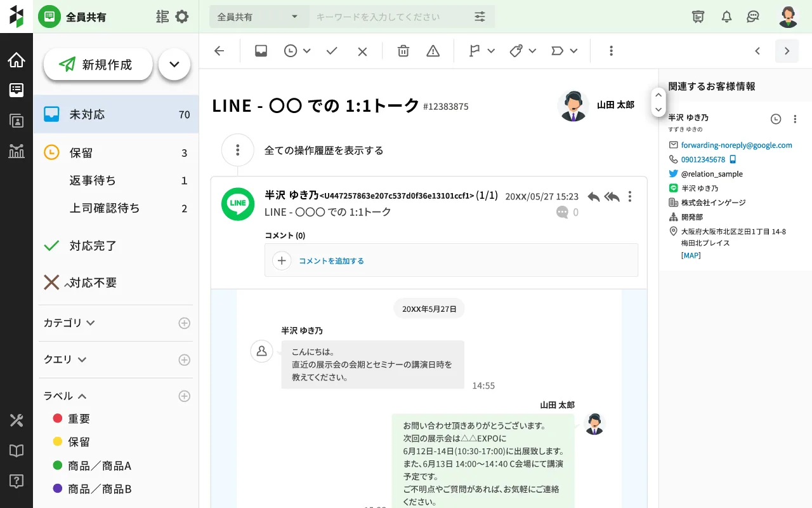Open the tag dropdown in toolbar

[523, 51]
